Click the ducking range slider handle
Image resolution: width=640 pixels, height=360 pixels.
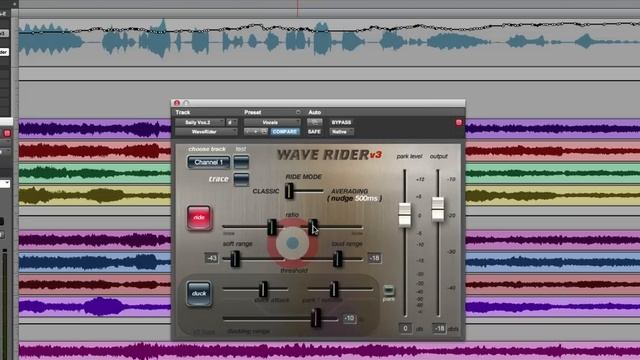click(x=316, y=318)
